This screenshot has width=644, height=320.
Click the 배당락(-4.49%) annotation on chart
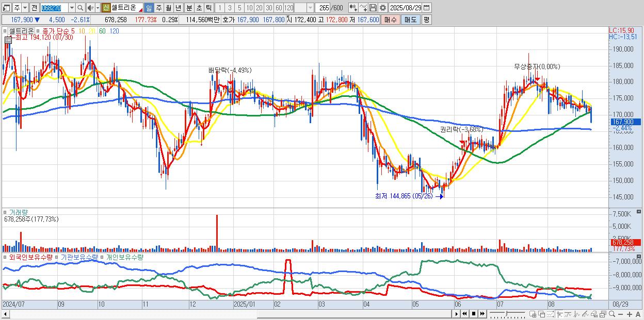pos(230,70)
